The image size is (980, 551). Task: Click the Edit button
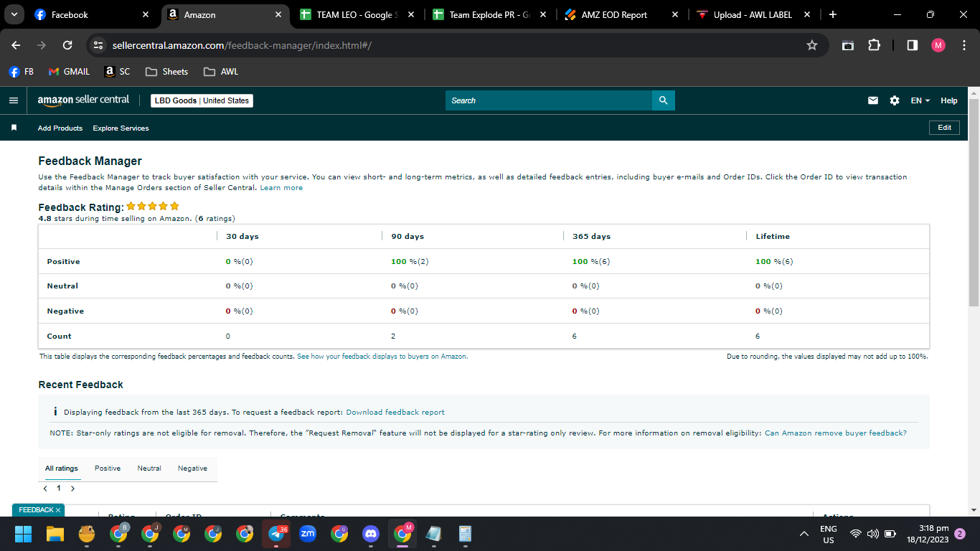coord(945,128)
